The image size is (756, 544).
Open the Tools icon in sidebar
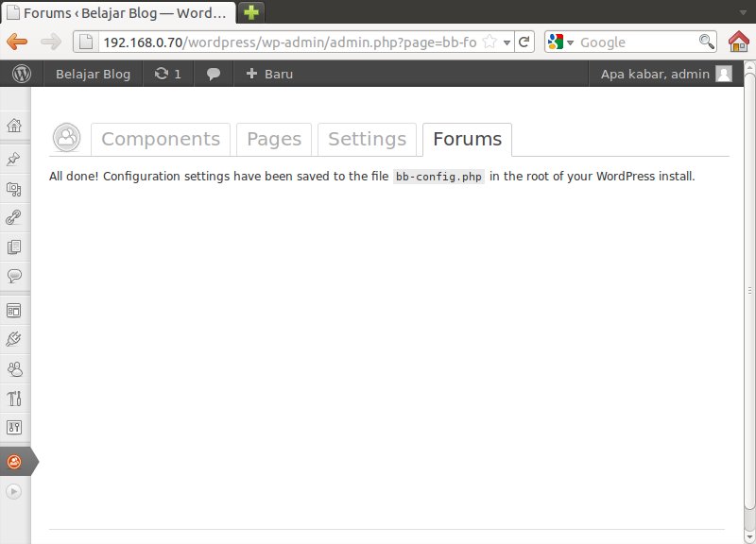(x=14, y=398)
